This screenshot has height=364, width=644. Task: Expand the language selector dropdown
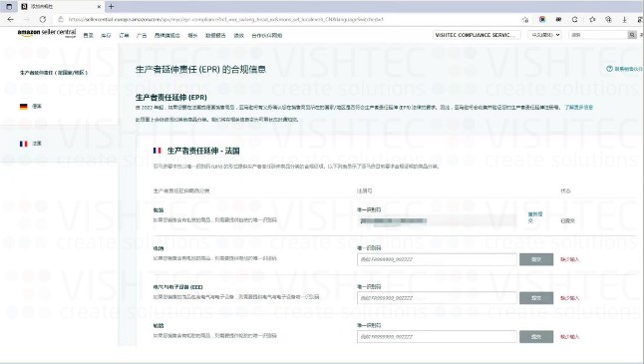coord(544,35)
